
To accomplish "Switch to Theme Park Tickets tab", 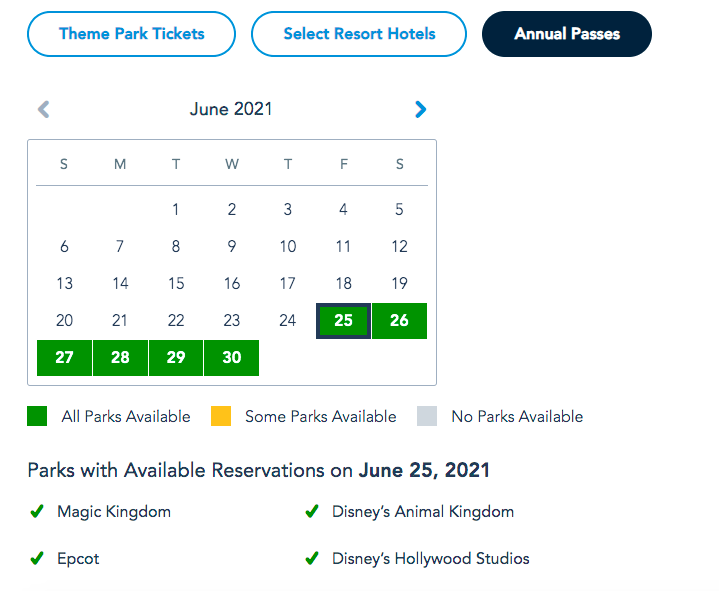I will pos(132,34).
